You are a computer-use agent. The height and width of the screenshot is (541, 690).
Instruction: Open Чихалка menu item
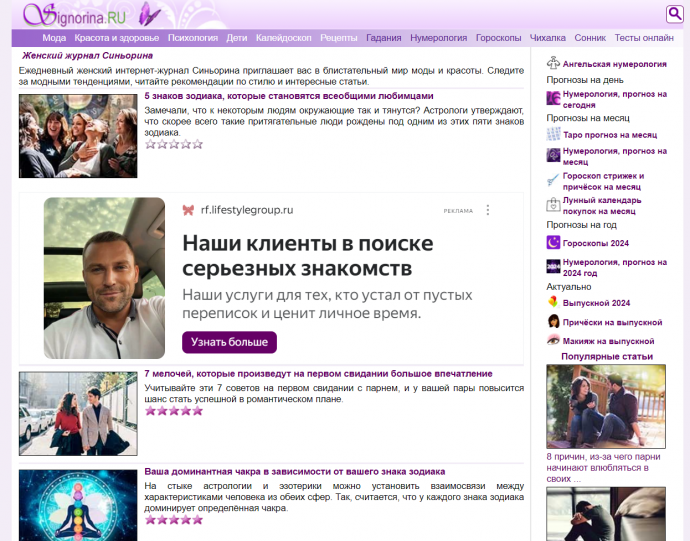point(547,38)
